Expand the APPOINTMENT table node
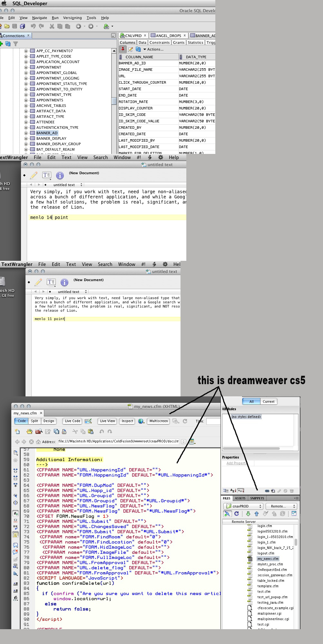The image size is (323, 644). [26, 67]
